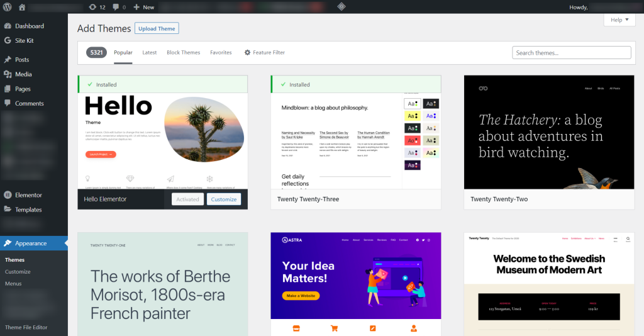Click the Feature Filter gear icon
The image size is (644, 336).
coord(247,53)
